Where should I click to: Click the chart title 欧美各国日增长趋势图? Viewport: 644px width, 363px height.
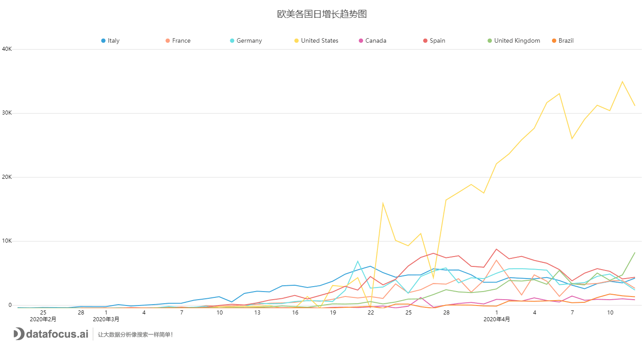[322, 14]
